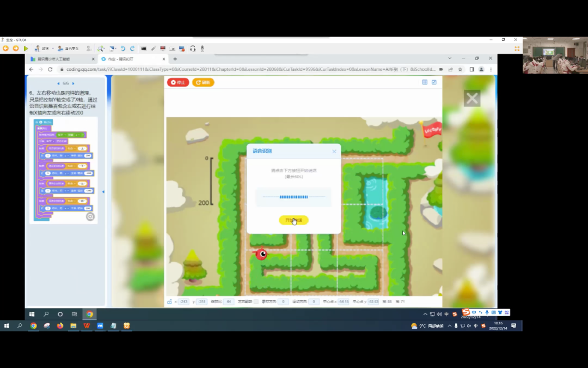Screen dimensions: 588x368
Task: Click the 演示学生 toolbar button
Action: (x=68, y=49)
